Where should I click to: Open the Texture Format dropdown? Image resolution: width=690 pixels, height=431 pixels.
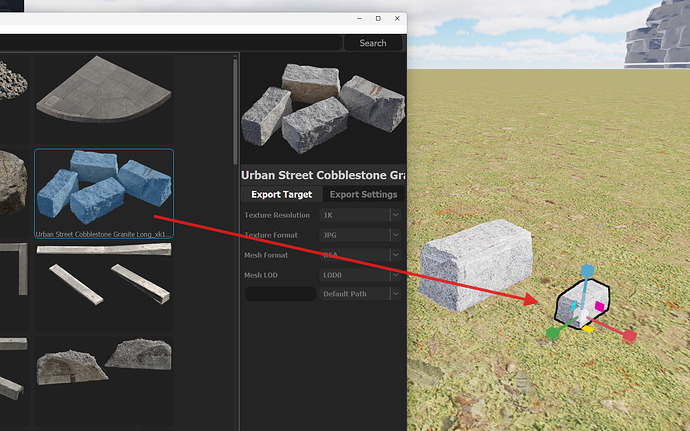coord(395,235)
